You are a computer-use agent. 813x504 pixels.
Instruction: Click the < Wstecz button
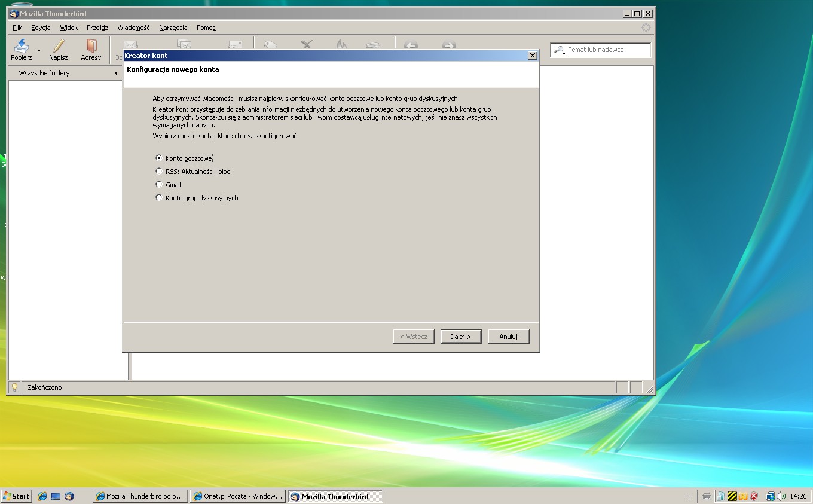(x=414, y=337)
